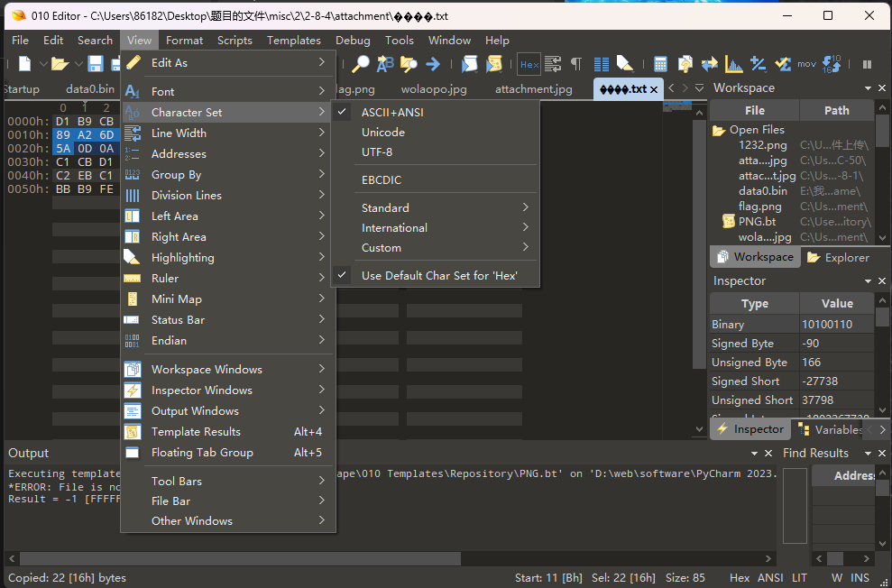Screen dimensions: 892x588
Task: Click the Open File folder icon
Action: [x=60, y=64]
